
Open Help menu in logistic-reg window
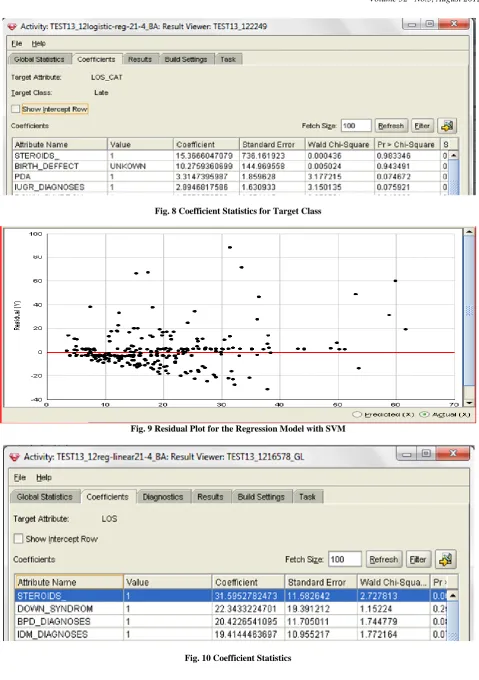pyautogui.click(x=39, y=43)
